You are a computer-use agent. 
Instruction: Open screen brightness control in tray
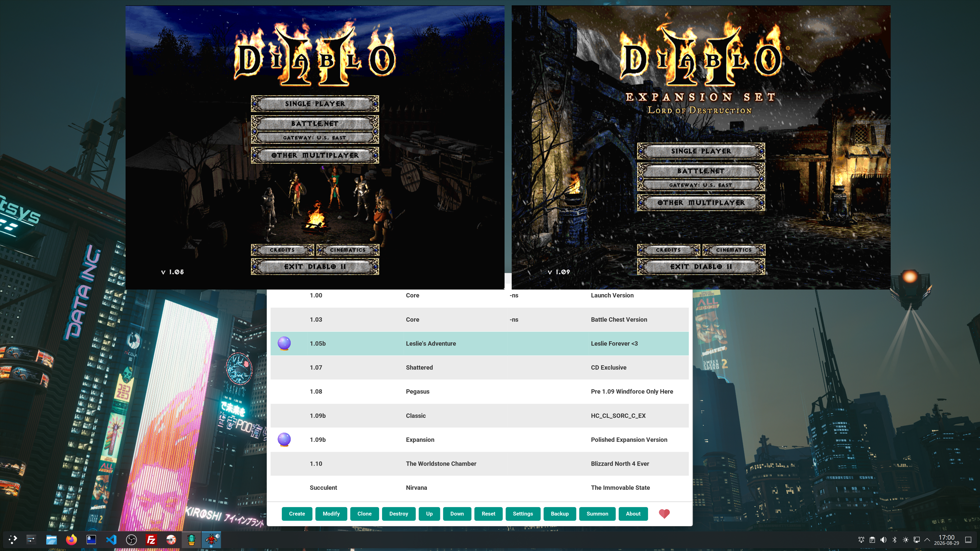(905, 540)
